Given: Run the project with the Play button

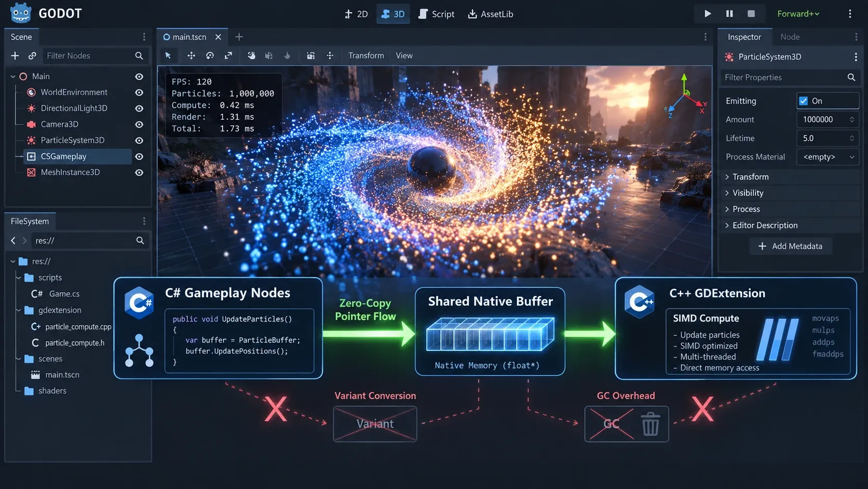Looking at the screenshot, I should pyautogui.click(x=707, y=14).
